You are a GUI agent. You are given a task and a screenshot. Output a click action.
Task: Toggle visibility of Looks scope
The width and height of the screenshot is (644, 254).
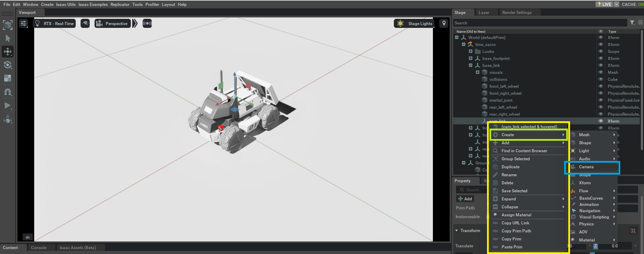coord(601,51)
